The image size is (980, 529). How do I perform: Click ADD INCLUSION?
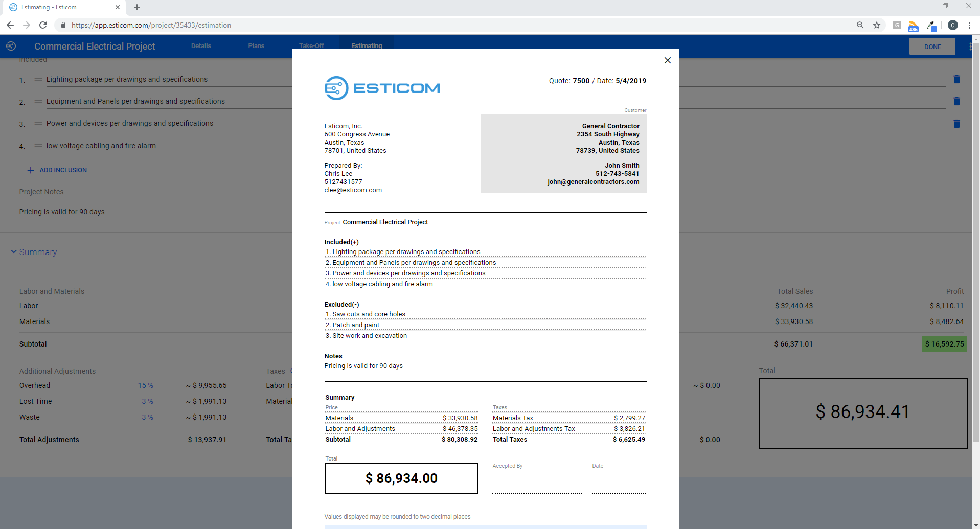coord(57,170)
